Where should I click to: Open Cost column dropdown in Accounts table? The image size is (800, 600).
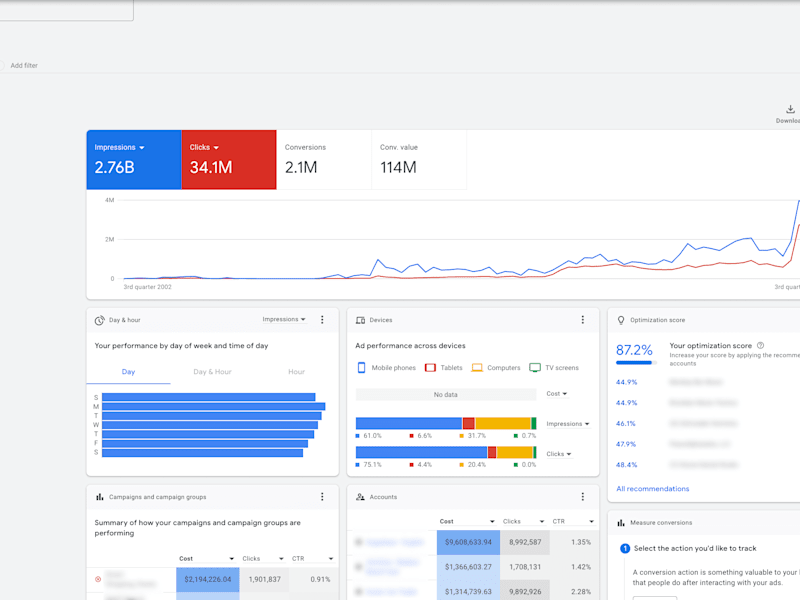pyautogui.click(x=467, y=521)
